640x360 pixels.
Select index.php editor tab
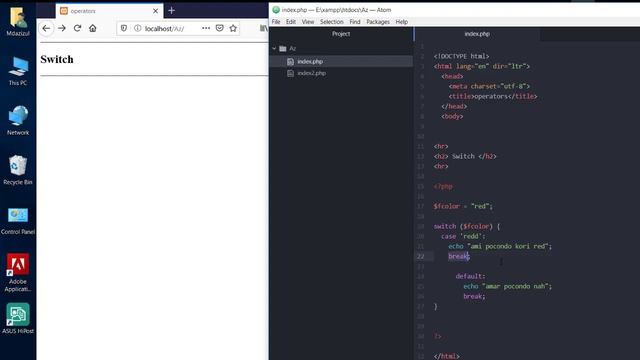tap(477, 34)
